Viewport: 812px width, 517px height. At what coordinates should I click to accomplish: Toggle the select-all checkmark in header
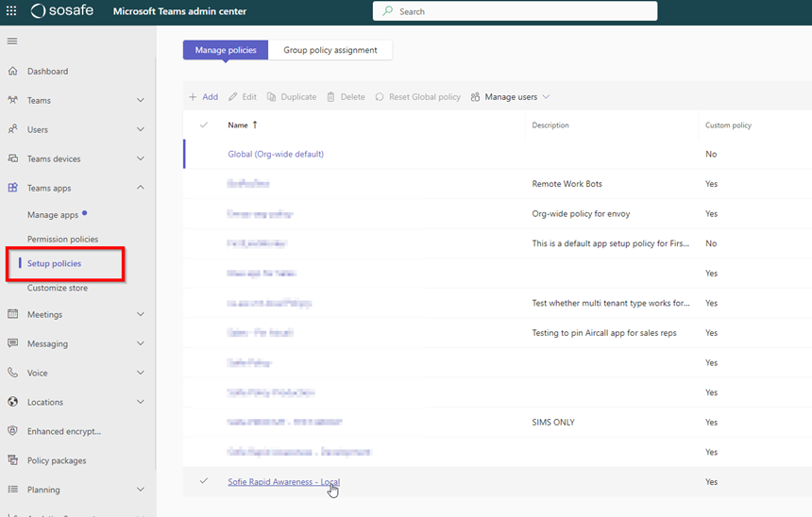tap(204, 125)
